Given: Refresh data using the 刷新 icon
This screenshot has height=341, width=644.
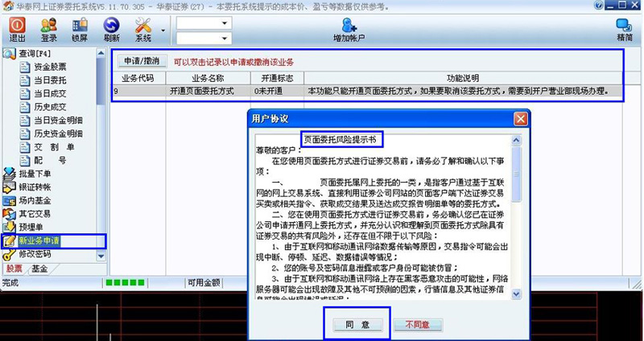Looking at the screenshot, I should click(111, 30).
